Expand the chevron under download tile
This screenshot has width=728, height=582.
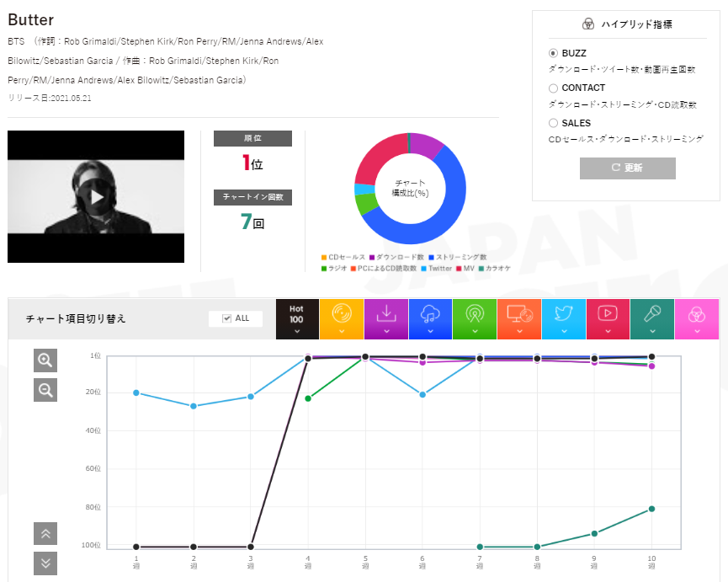click(386, 331)
